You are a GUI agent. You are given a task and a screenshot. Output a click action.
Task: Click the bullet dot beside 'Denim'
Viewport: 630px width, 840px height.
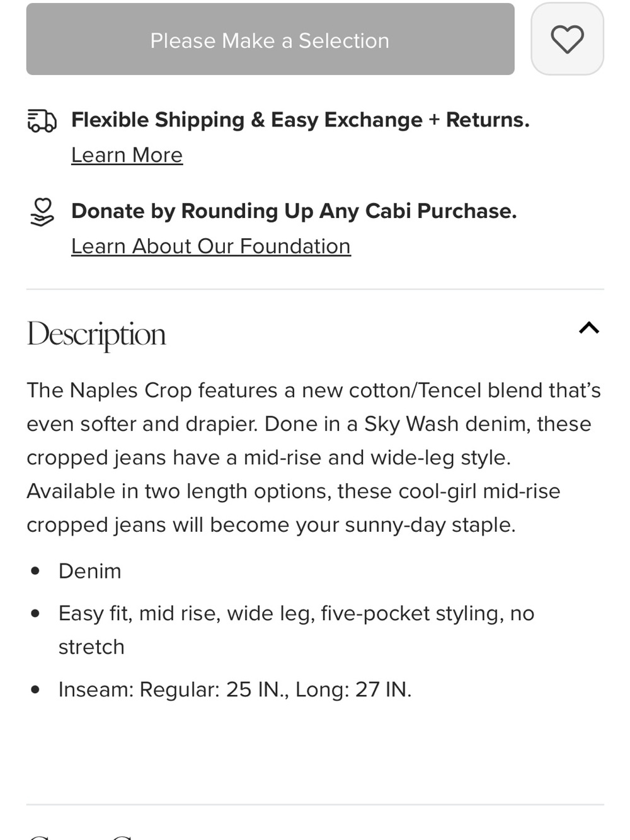35,571
